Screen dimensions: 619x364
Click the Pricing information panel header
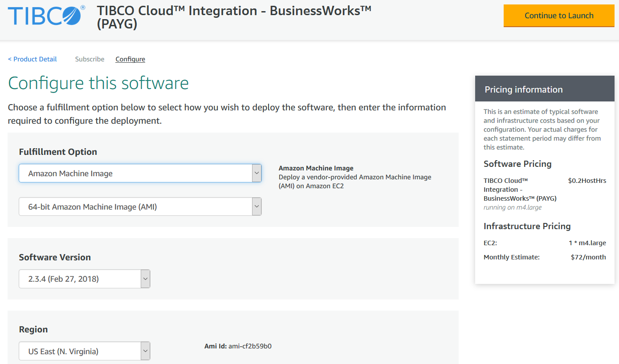click(544, 89)
